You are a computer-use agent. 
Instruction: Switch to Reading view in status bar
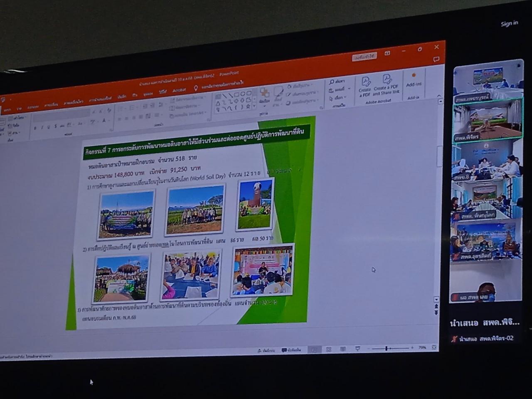point(343,349)
